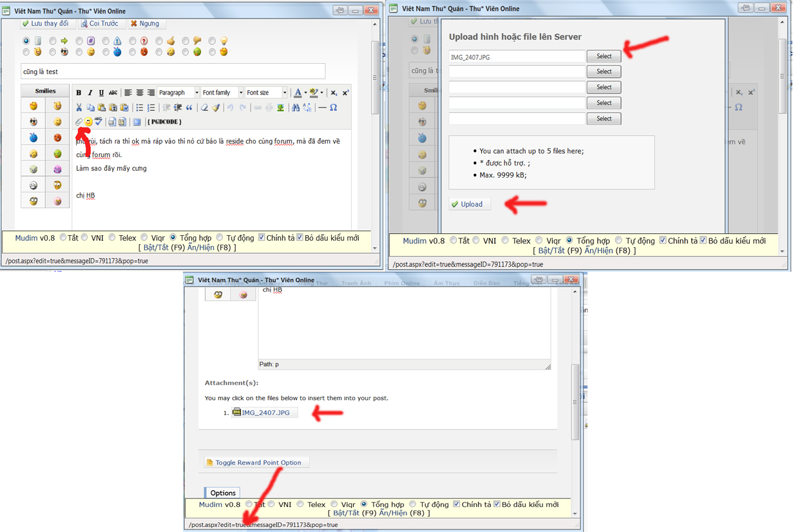Screen dimensions: 795x532
Task: Click the eraser remove-formatting icon
Action: 204,108
